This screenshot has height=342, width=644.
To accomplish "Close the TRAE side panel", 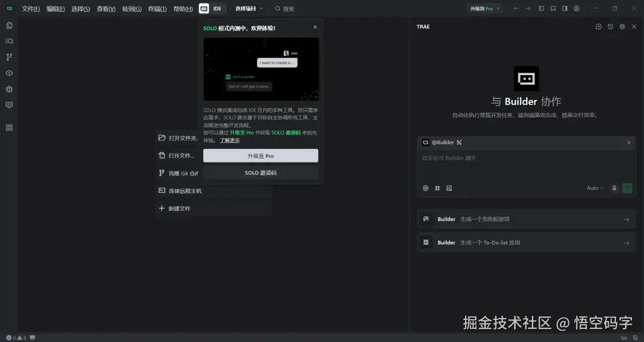I will pos(634,27).
